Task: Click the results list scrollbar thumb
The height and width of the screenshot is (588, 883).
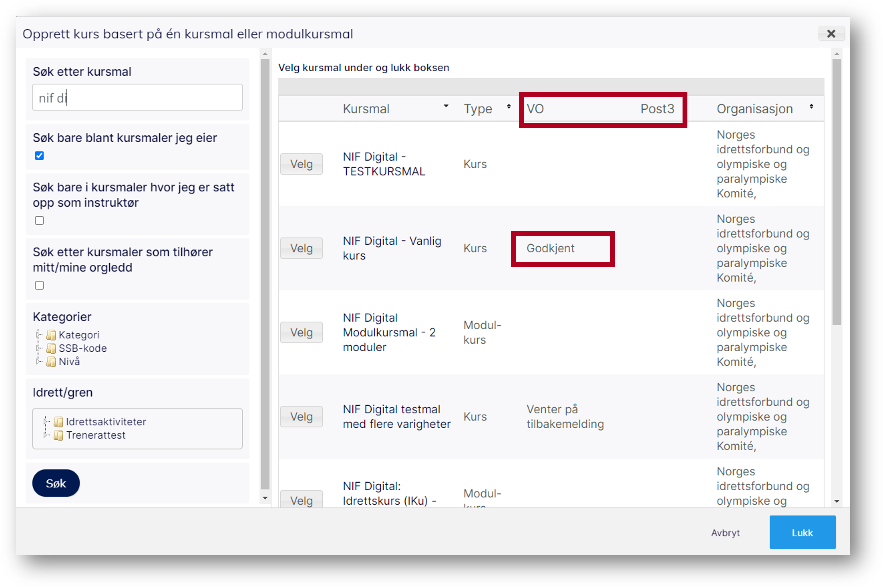Action: point(837,192)
